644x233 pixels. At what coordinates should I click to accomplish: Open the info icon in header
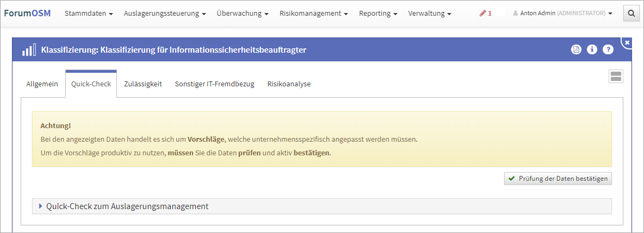tap(592, 49)
